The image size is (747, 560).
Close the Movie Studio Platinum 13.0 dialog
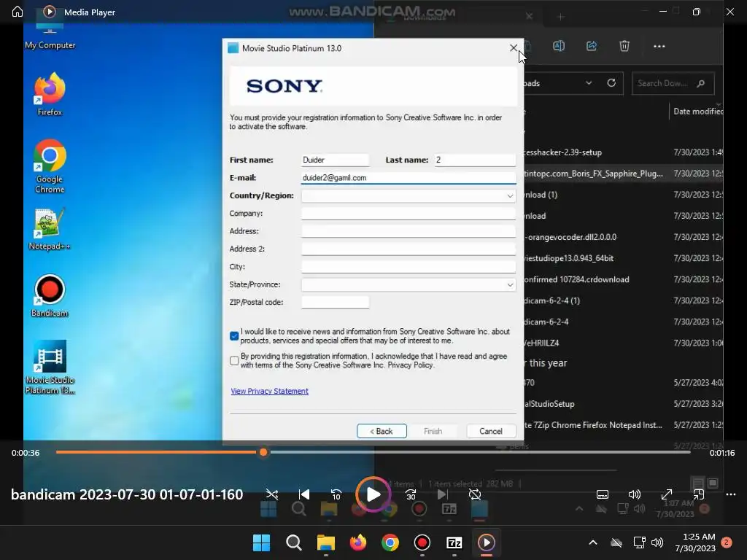[513, 48]
